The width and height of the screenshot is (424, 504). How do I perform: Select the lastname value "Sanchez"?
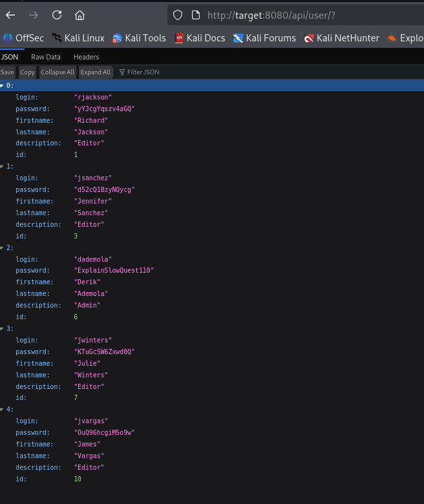[x=91, y=213]
